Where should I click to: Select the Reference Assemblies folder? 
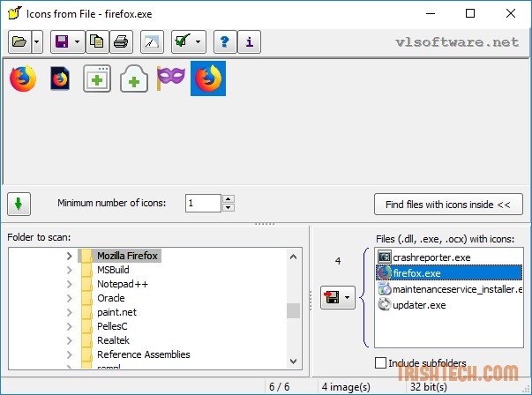(144, 354)
